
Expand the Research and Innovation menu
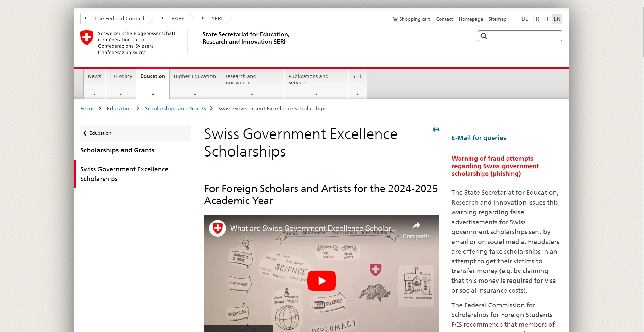[252, 94]
